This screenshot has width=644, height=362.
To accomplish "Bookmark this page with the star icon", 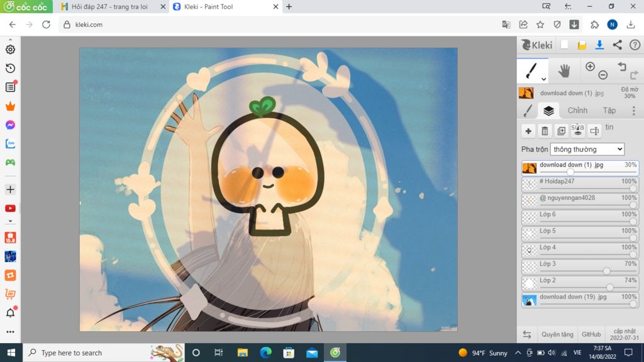I will coord(540,25).
